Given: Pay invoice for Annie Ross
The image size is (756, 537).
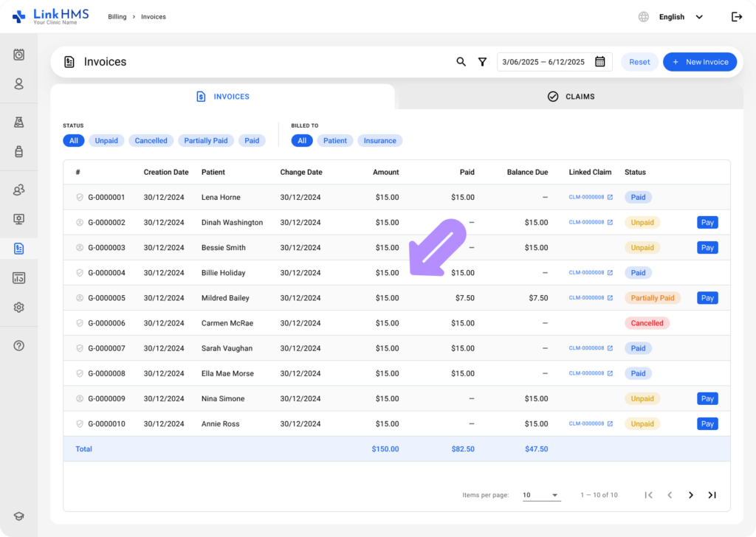Looking at the screenshot, I should 707,424.
